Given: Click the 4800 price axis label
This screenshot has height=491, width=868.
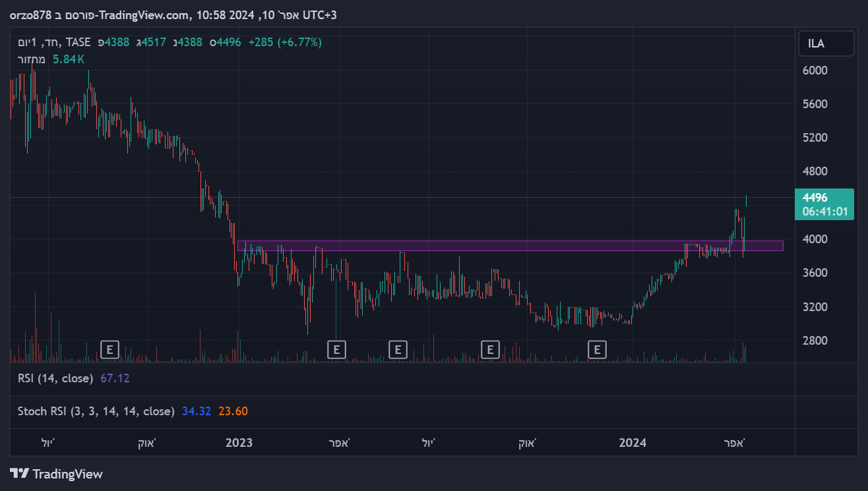Looking at the screenshot, I should click(x=815, y=171).
